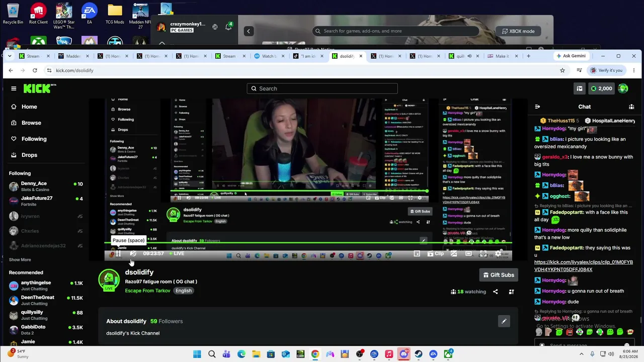Go to the Kick logo homepage
This screenshot has height=362, width=644.
(x=39, y=88)
